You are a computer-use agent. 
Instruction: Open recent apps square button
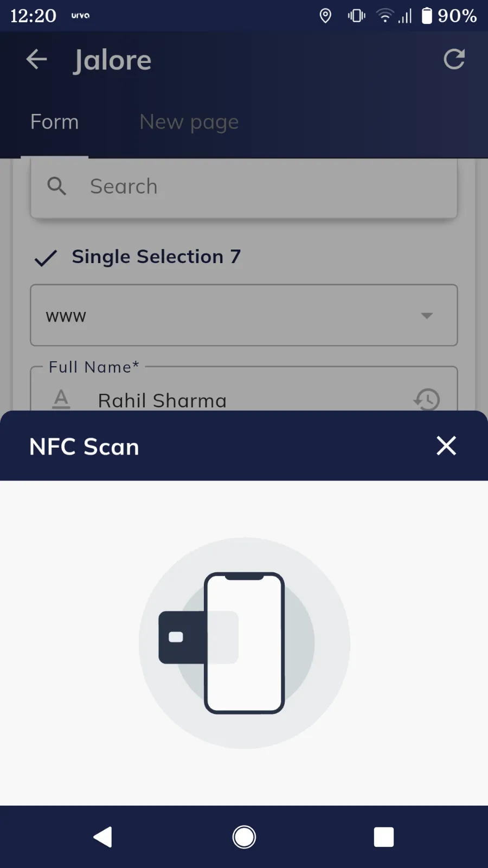click(383, 837)
